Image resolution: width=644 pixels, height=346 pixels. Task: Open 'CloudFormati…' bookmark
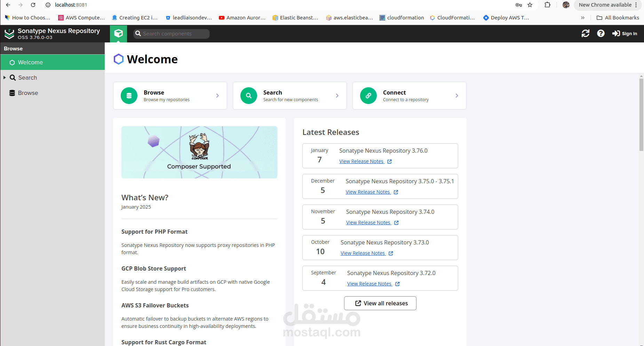452,18
